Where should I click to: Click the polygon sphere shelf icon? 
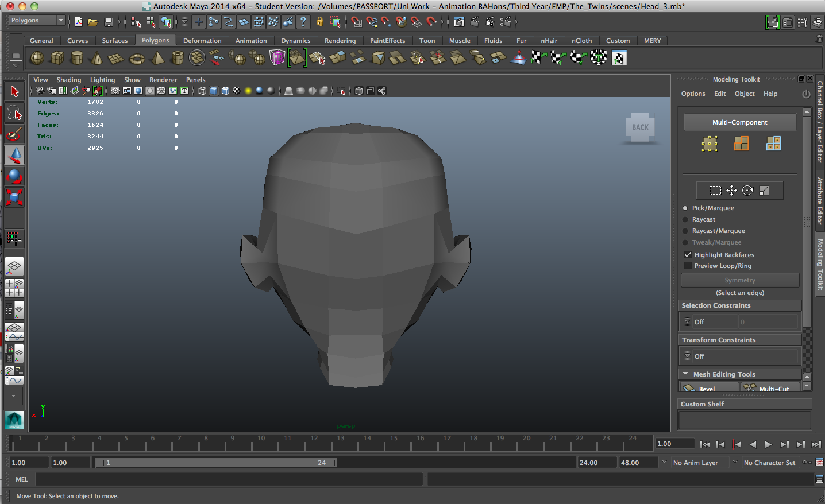(37, 58)
